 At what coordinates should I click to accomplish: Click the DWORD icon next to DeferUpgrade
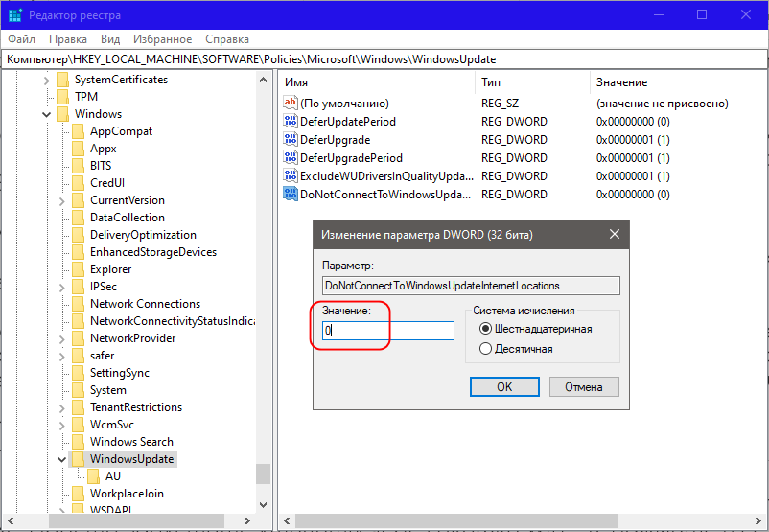(291, 139)
